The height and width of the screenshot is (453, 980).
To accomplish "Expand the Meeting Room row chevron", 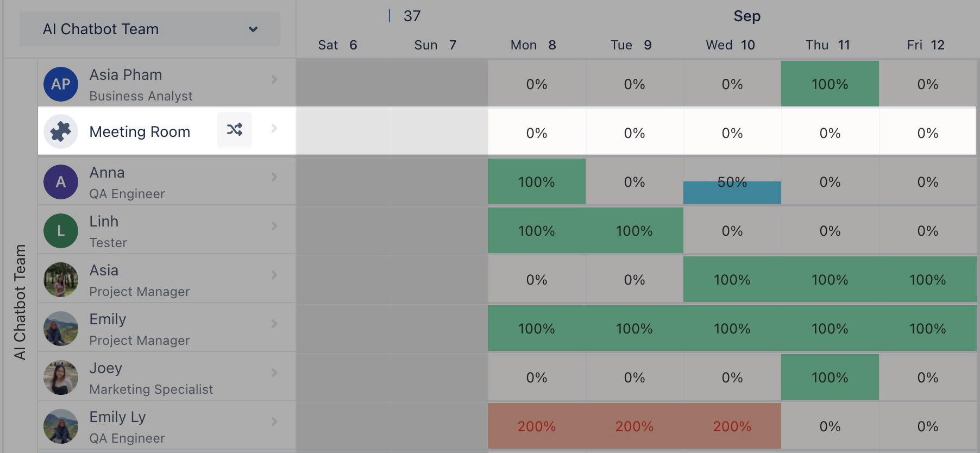I will pos(274,128).
